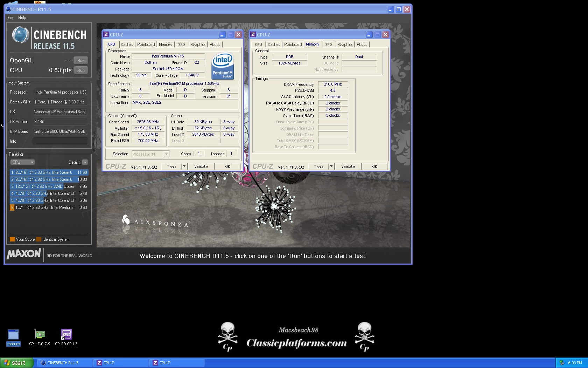Image resolution: width=588 pixels, height=368 pixels.
Task: Click Validate in the left CPU-Z
Action: pyautogui.click(x=201, y=166)
